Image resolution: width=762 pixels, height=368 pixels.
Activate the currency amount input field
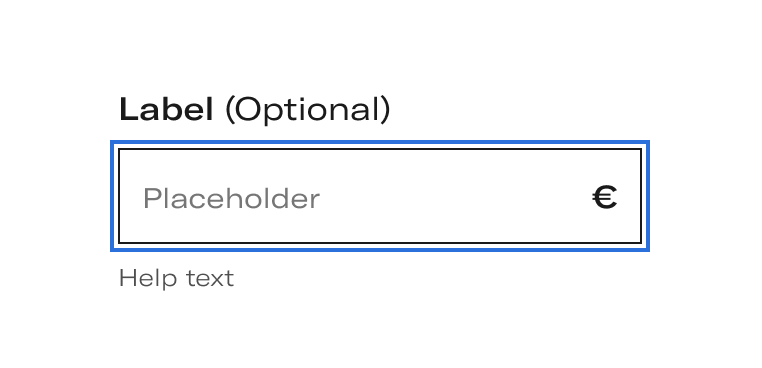(x=380, y=196)
